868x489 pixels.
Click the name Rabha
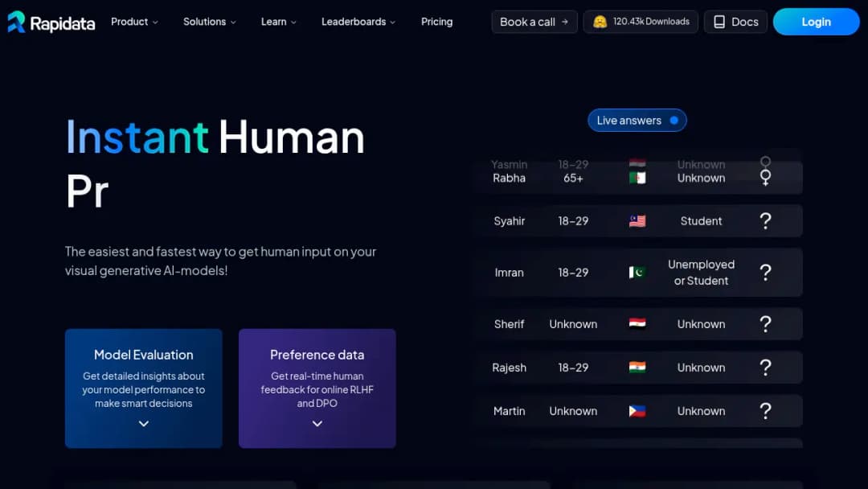(x=510, y=178)
